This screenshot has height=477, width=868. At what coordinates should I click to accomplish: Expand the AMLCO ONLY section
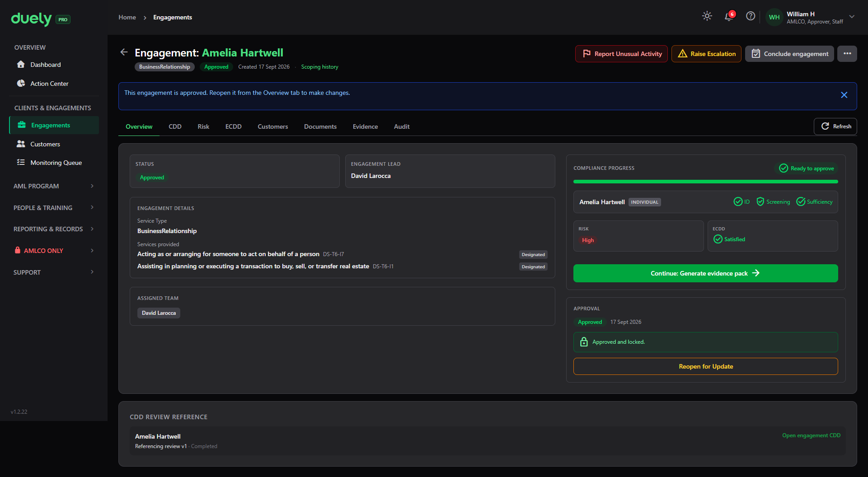pos(54,251)
